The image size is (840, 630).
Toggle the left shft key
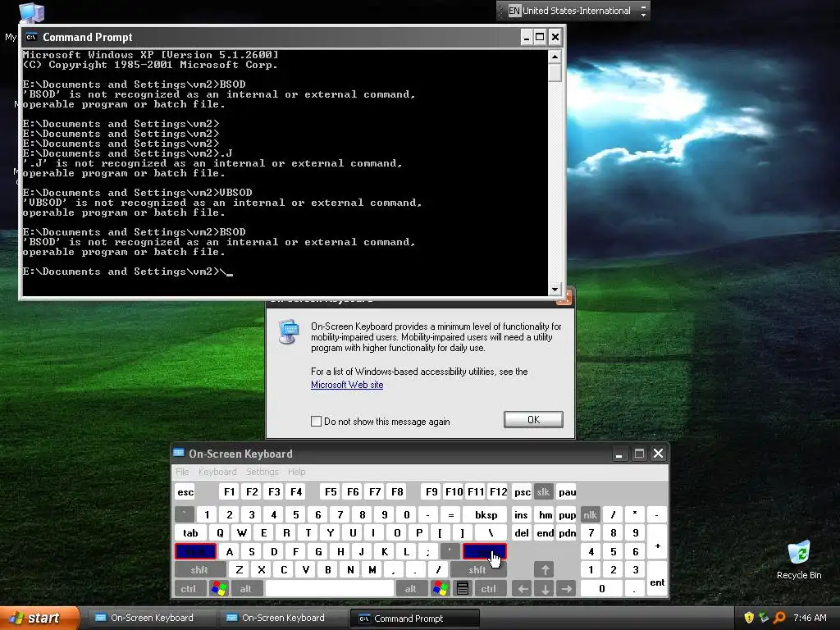(199, 570)
